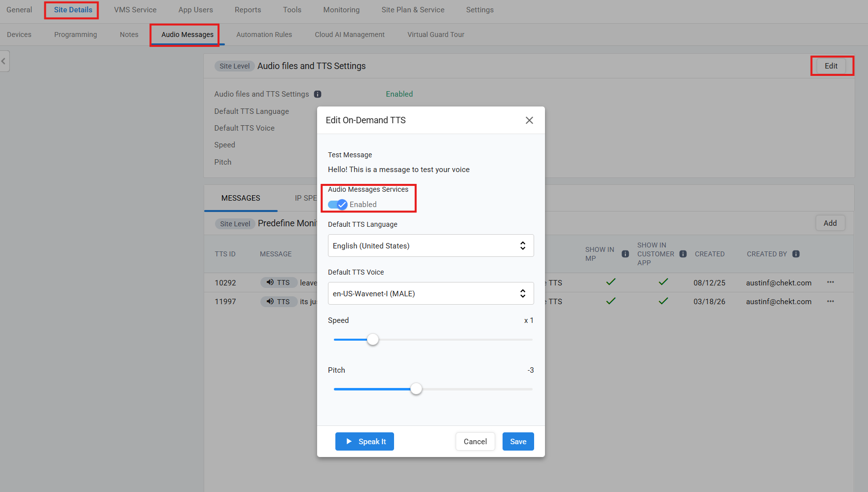868x492 pixels.
Task: Go to the Cloud AI Management tab
Action: (x=349, y=35)
